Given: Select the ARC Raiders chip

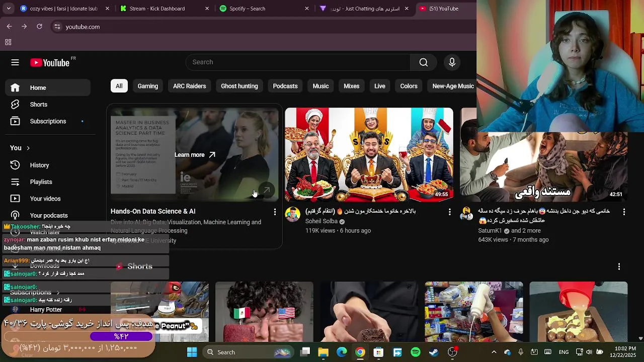Looking at the screenshot, I should tap(189, 86).
